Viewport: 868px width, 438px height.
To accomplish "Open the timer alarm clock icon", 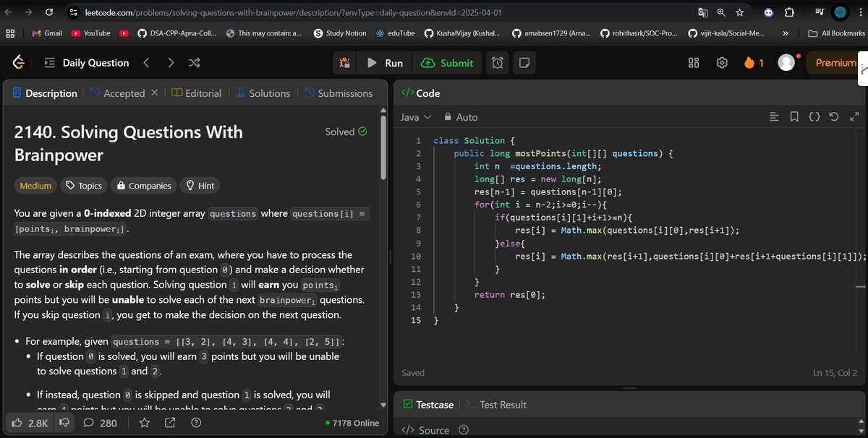I will (498, 63).
